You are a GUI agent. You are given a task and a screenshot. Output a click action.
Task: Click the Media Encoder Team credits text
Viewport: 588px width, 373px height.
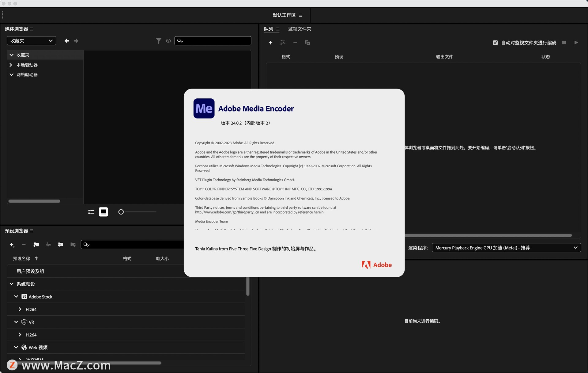click(212, 221)
